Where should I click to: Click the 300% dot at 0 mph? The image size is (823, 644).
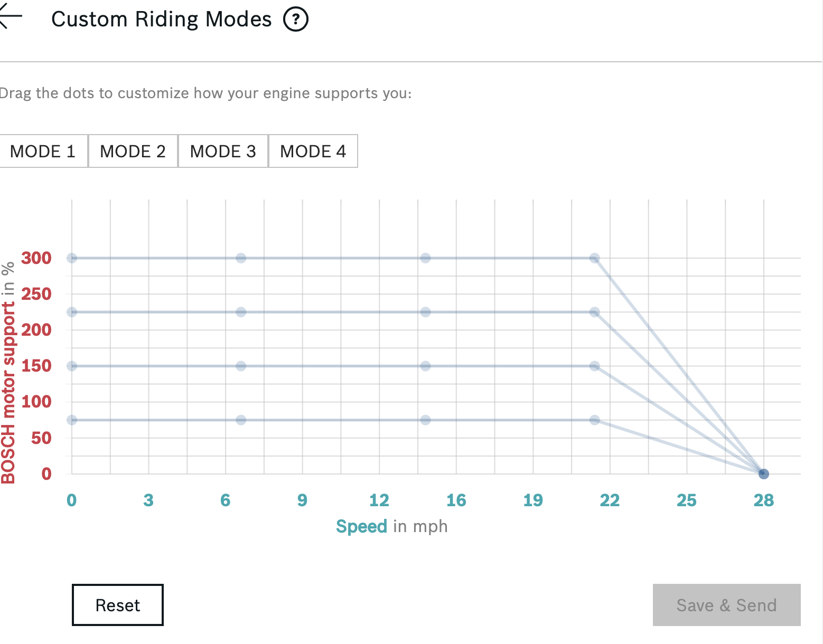(x=72, y=258)
